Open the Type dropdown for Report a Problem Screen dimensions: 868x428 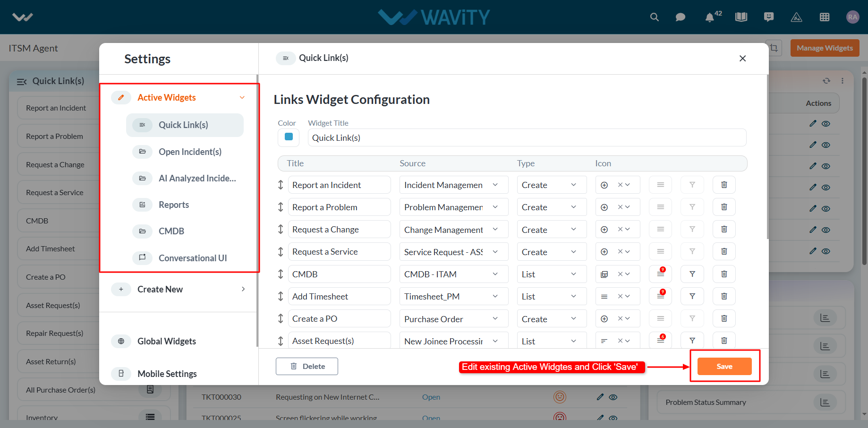click(552, 207)
